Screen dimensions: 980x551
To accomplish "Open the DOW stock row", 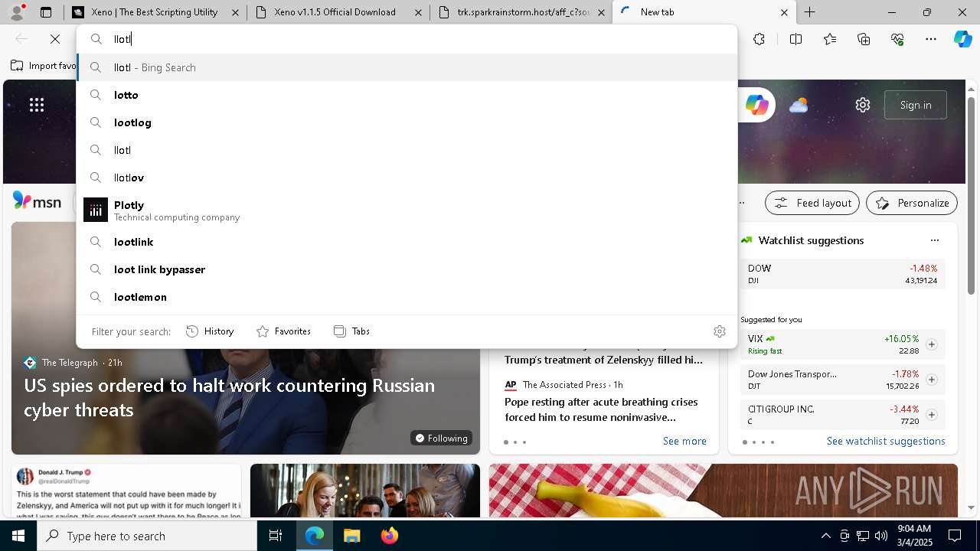I will [842, 274].
